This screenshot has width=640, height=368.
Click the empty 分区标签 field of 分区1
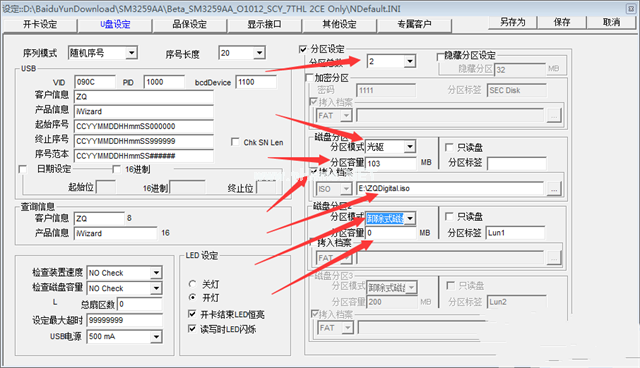click(517, 164)
